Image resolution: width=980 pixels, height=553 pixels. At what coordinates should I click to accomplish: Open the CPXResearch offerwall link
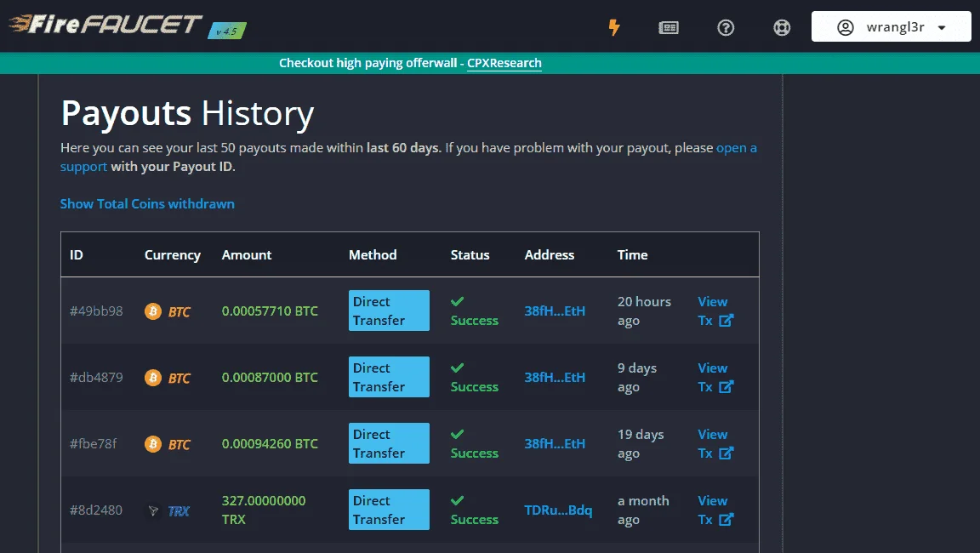504,63
